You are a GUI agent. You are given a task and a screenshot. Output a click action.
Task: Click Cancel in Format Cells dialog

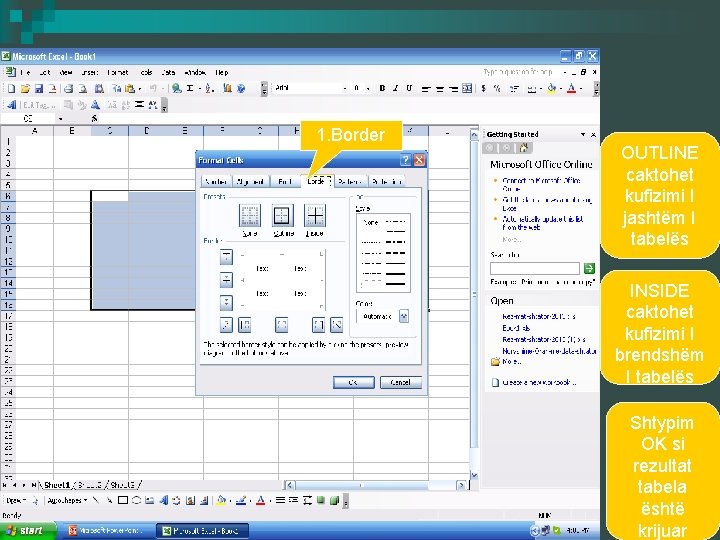tap(400, 382)
